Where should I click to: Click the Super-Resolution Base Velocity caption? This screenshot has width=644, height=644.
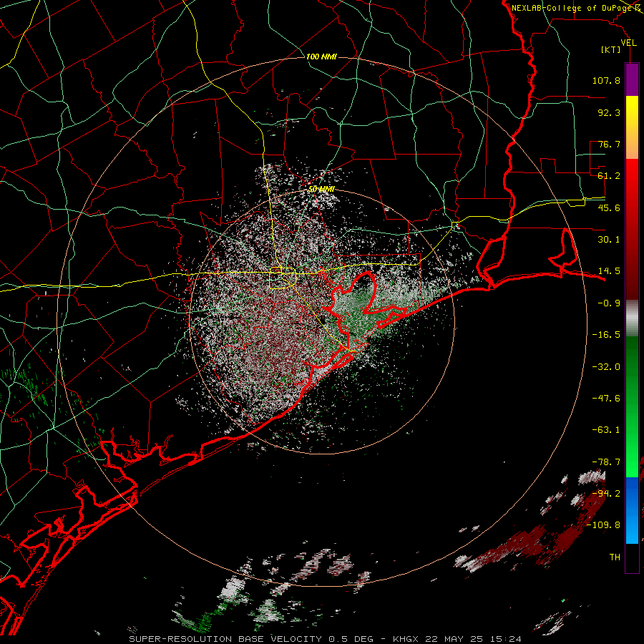click(x=325, y=639)
